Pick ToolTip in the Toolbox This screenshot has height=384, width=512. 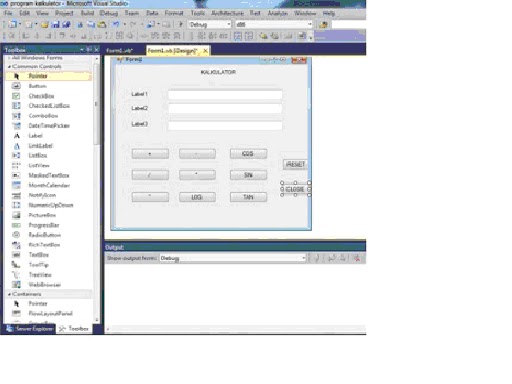tap(39, 265)
